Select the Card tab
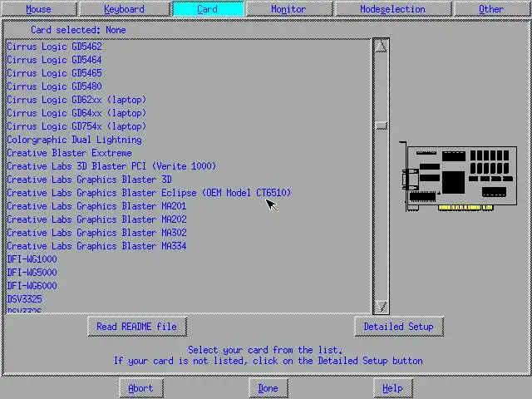 tap(208, 9)
